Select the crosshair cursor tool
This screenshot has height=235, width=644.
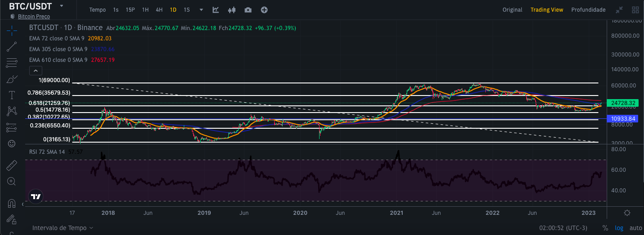coord(12,30)
